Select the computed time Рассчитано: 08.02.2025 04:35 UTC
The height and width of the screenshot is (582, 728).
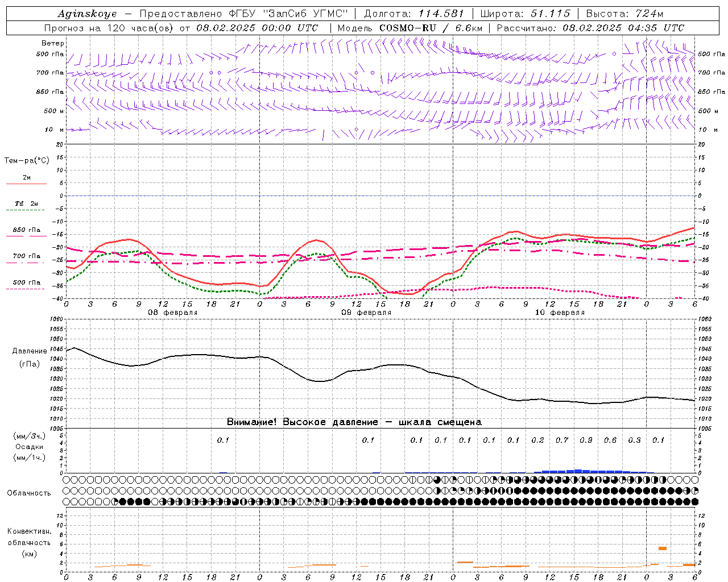[590, 28]
